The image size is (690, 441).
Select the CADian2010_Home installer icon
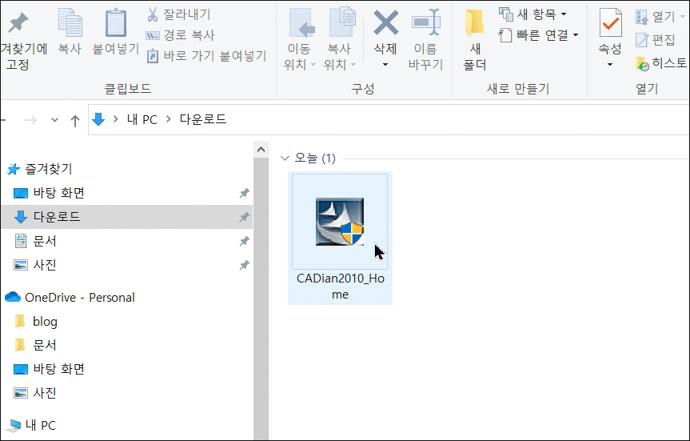pos(340,221)
